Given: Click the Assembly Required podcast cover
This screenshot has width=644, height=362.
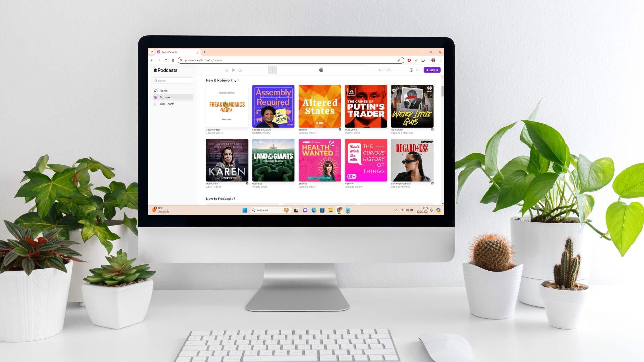Looking at the screenshot, I should [273, 106].
